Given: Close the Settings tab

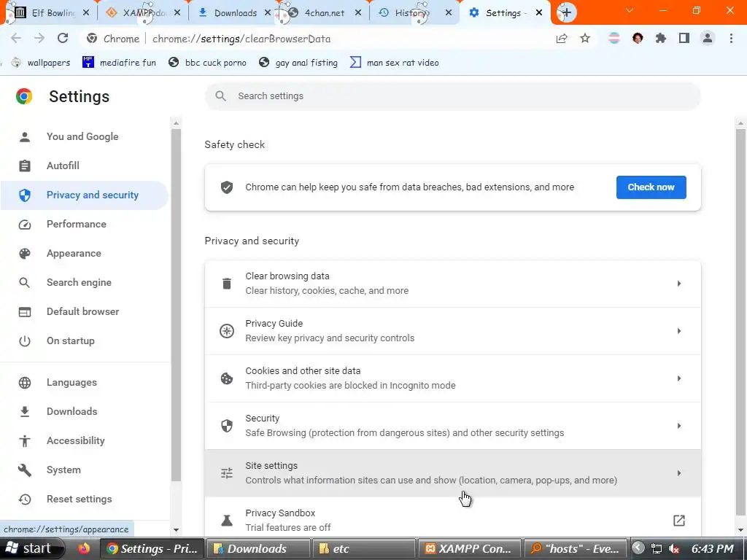Looking at the screenshot, I should pyautogui.click(x=539, y=13).
